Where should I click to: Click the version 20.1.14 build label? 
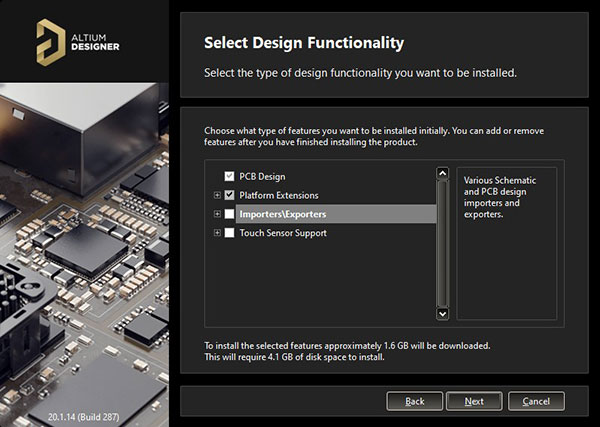click(x=83, y=417)
